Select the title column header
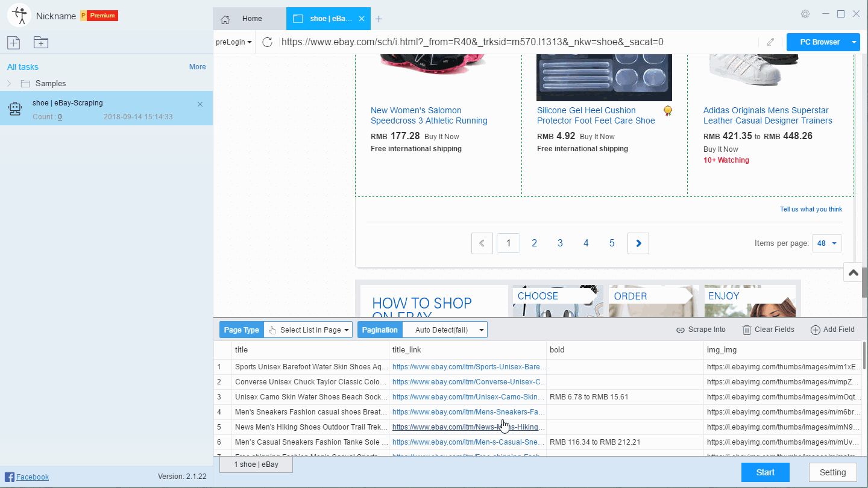 (x=310, y=349)
